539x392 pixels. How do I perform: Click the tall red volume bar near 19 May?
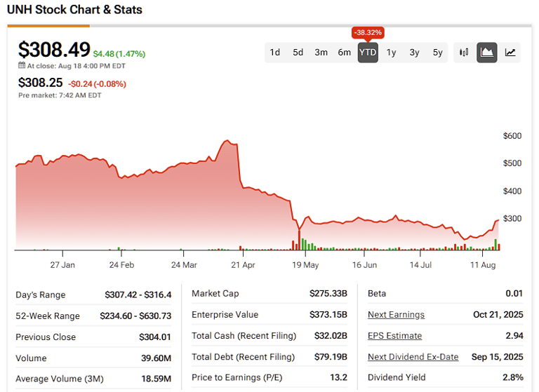(299, 239)
